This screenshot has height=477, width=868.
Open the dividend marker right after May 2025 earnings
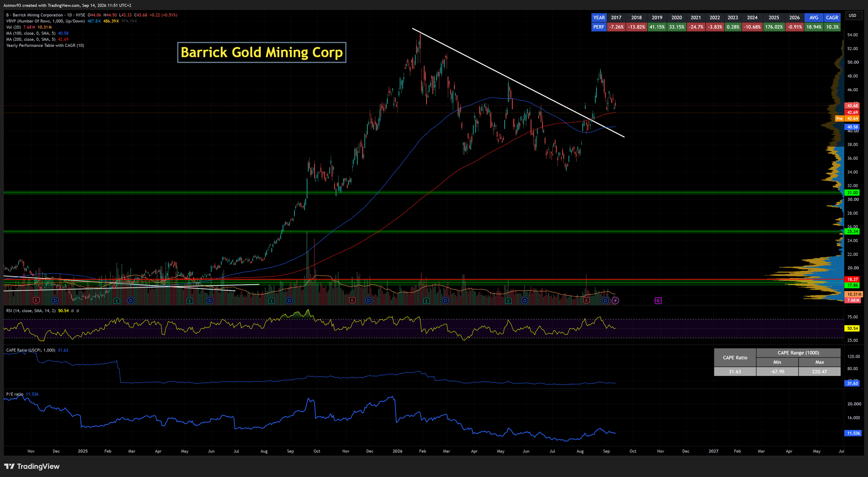click(x=210, y=300)
